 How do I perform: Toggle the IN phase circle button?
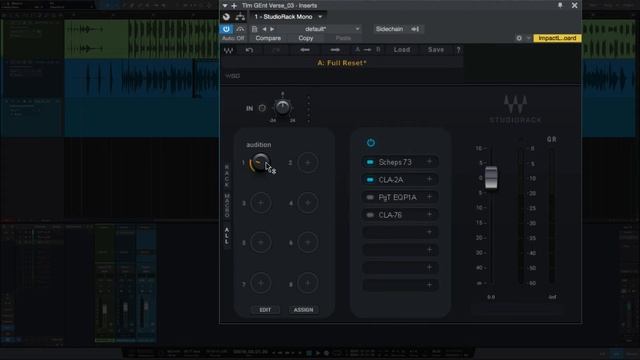coord(262,108)
